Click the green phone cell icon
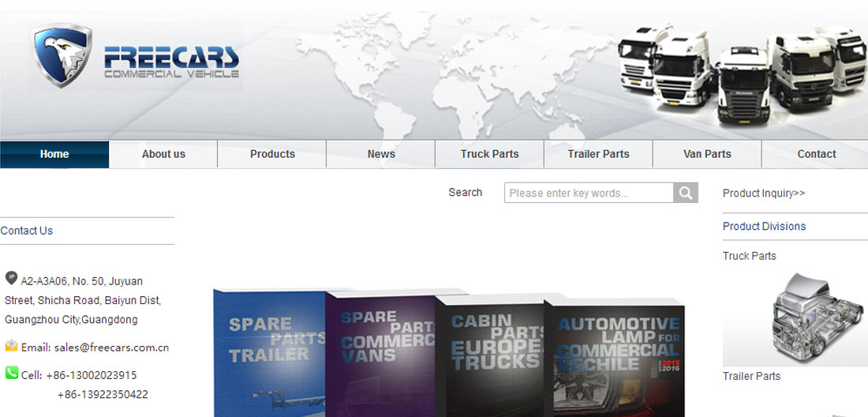This screenshot has width=868, height=417. 11,373
